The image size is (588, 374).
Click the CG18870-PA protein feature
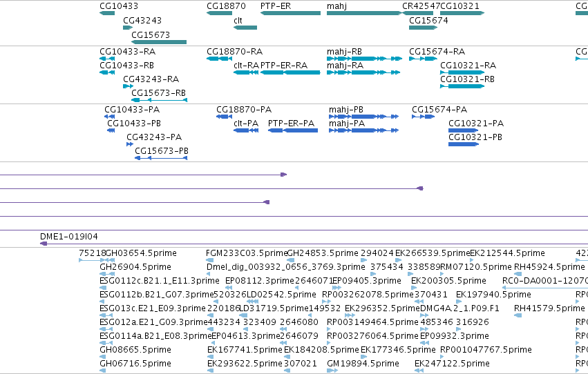pyautogui.click(x=225, y=117)
